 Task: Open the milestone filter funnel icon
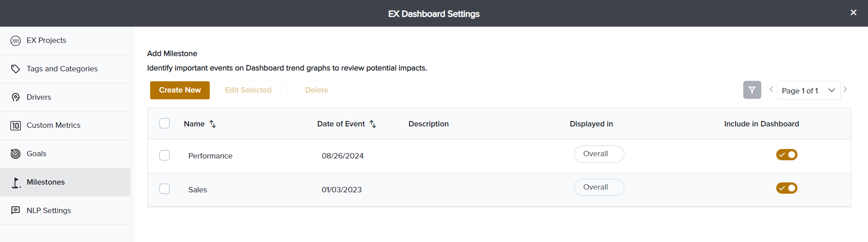pos(752,90)
